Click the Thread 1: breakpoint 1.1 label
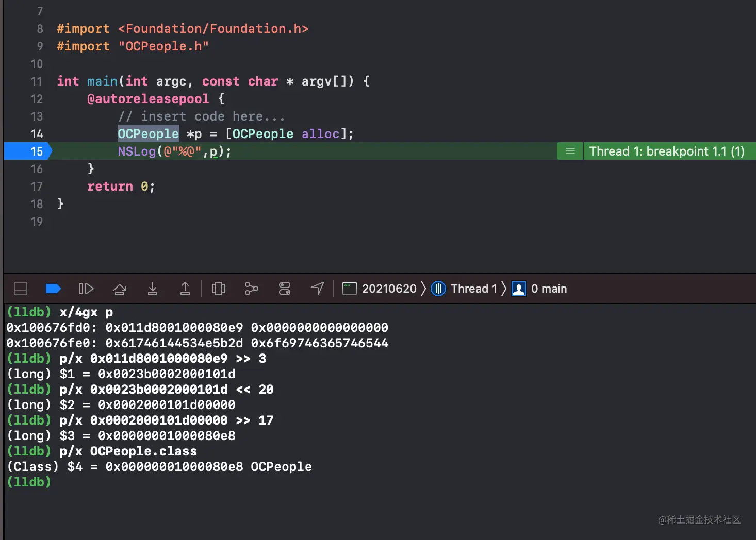Viewport: 756px width, 540px height. pos(666,151)
